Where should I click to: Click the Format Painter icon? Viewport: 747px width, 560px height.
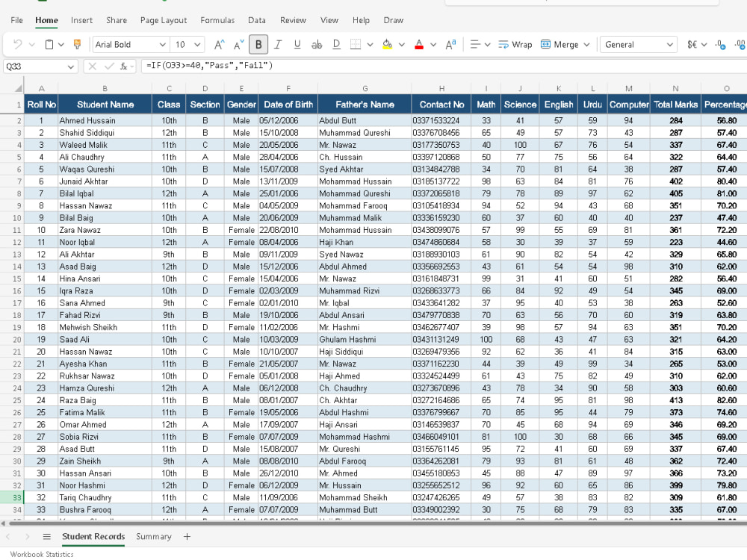pyautogui.click(x=77, y=44)
